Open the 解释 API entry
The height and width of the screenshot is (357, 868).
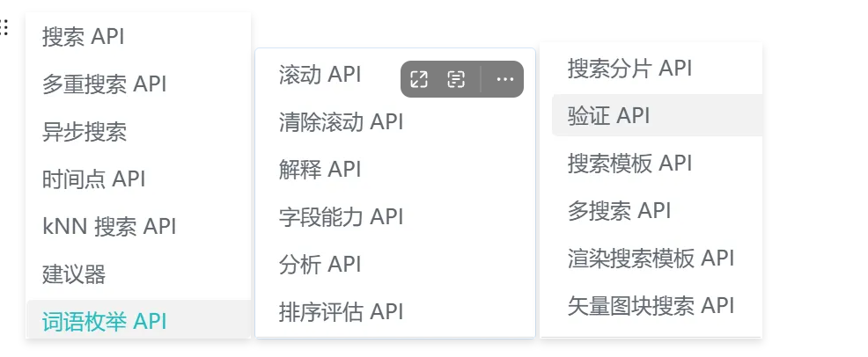tap(320, 169)
